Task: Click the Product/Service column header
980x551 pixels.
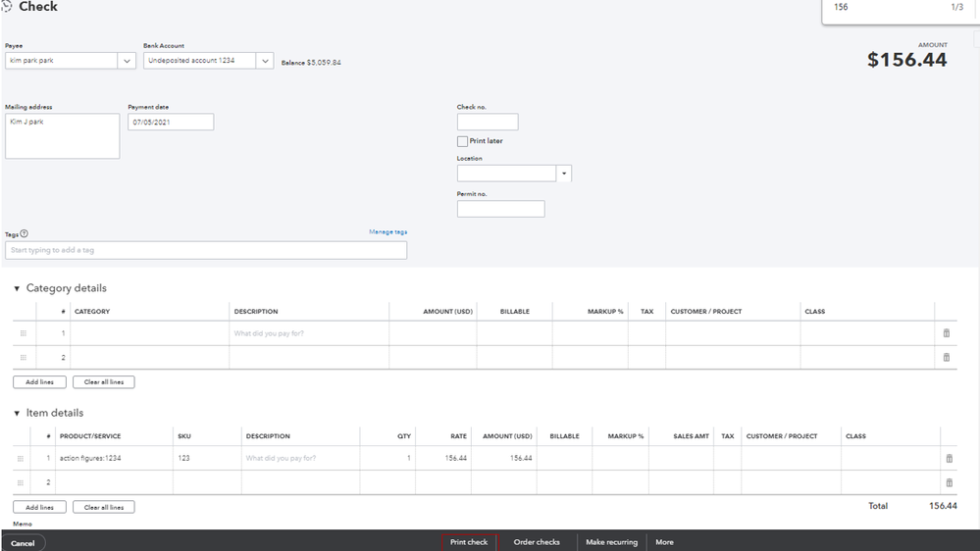Action: pos(90,436)
